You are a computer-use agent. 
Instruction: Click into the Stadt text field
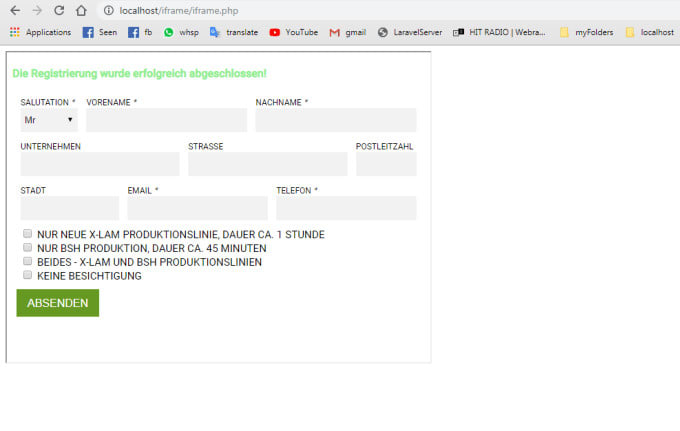click(x=69, y=208)
